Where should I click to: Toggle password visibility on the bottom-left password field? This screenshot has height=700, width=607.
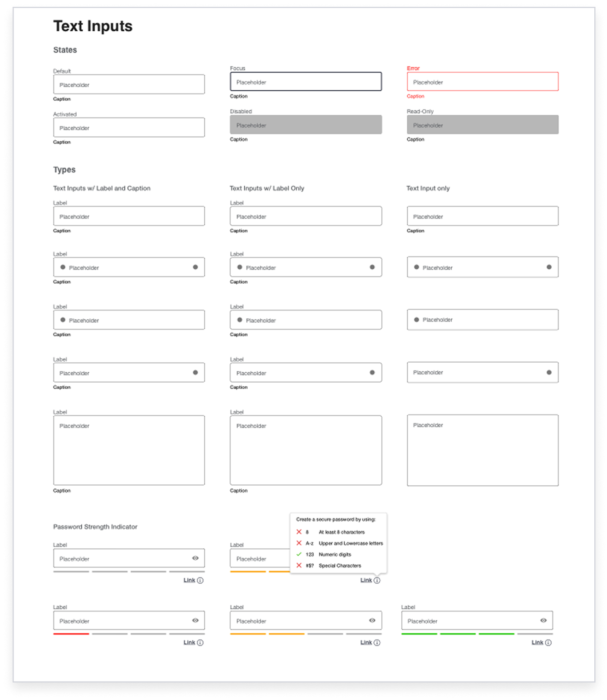[196, 620]
